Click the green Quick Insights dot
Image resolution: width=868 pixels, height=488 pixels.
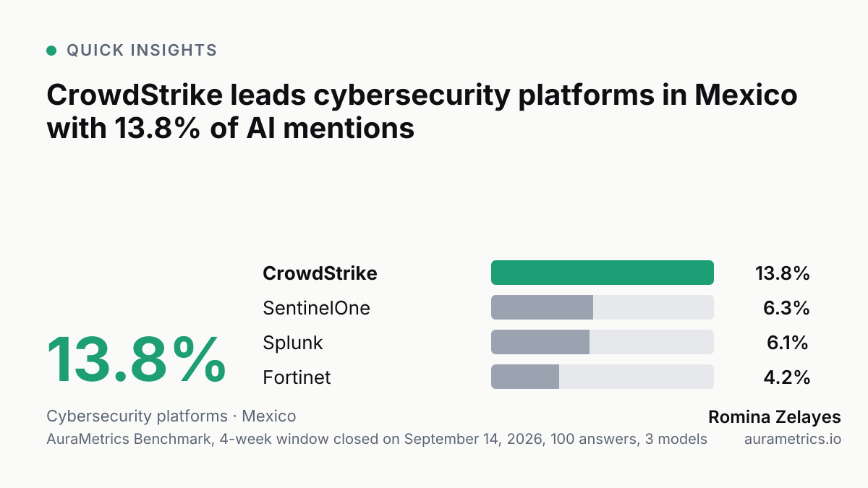[x=51, y=51]
